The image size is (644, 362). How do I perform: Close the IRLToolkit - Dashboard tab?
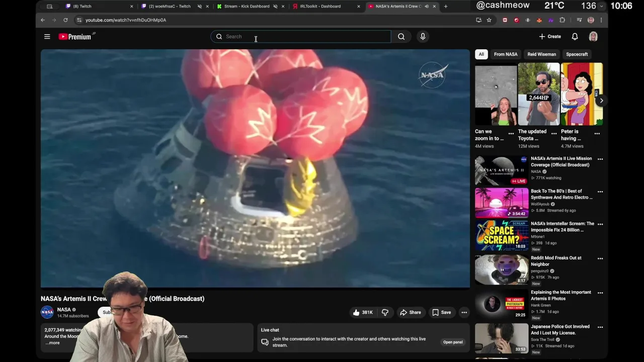359,7
